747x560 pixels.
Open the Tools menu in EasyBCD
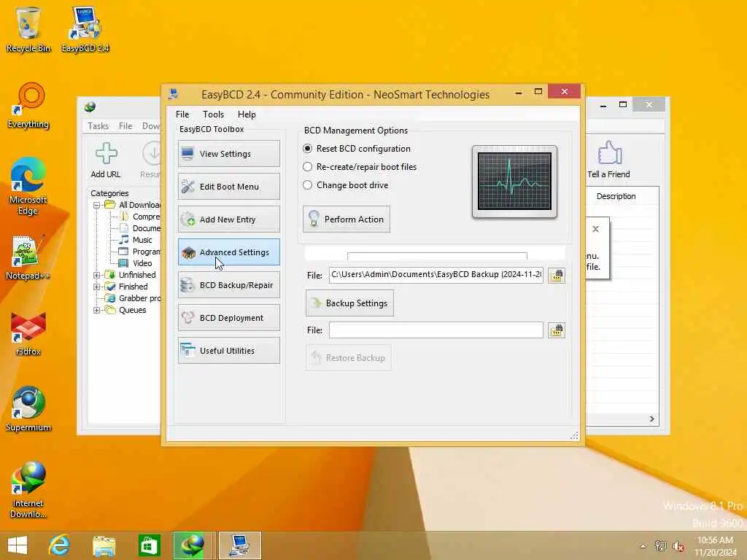pos(214,114)
